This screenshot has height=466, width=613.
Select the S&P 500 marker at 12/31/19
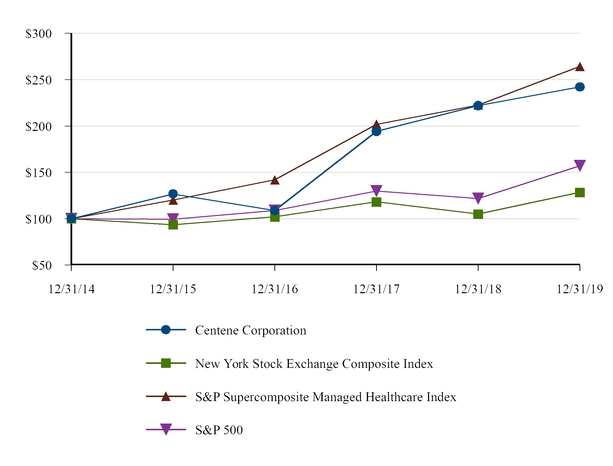[580, 166]
